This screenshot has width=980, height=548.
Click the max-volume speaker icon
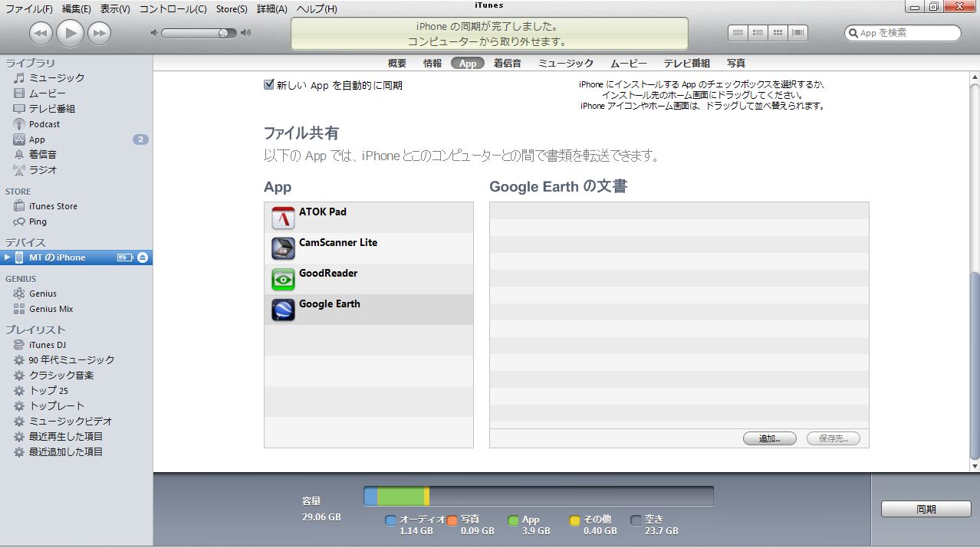245,33
